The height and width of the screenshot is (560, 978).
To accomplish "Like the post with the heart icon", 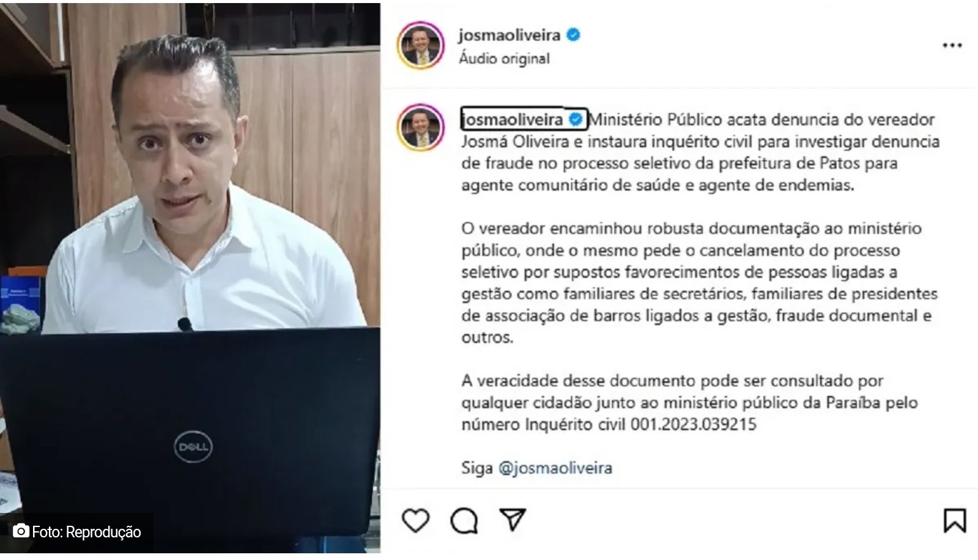I will pos(415,521).
